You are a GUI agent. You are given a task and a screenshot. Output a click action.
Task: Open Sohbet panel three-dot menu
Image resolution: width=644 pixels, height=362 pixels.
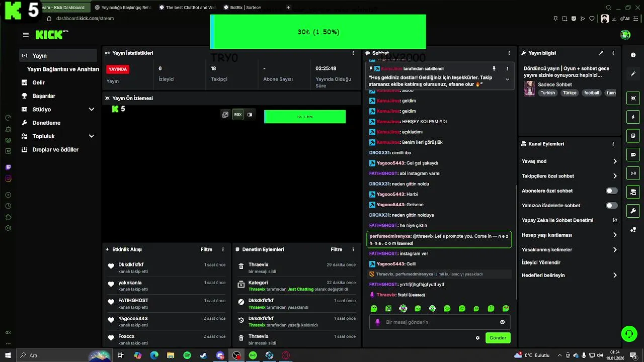509,53
